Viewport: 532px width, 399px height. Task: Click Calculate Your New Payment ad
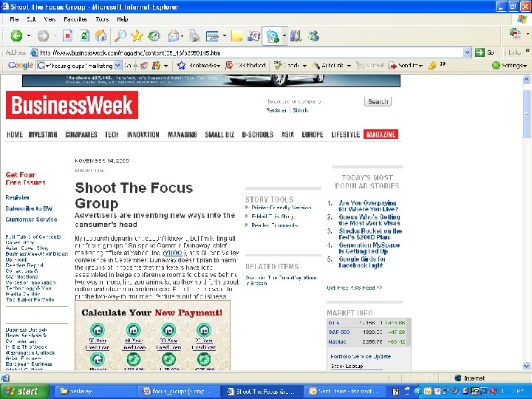(x=152, y=335)
